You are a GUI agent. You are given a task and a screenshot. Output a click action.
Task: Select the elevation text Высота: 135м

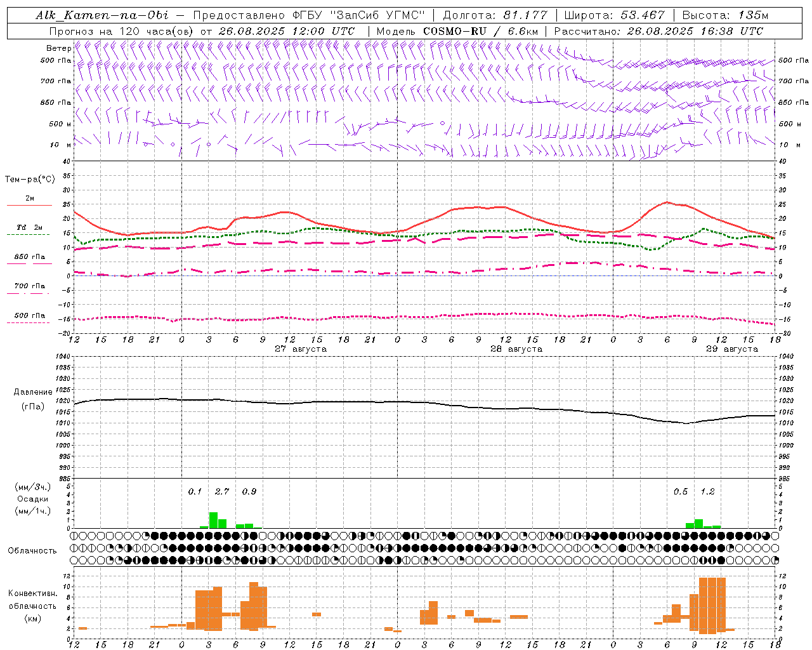pyautogui.click(x=725, y=15)
